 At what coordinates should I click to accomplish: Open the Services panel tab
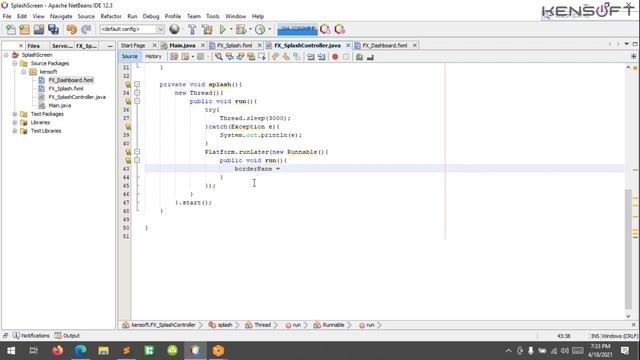pos(62,46)
